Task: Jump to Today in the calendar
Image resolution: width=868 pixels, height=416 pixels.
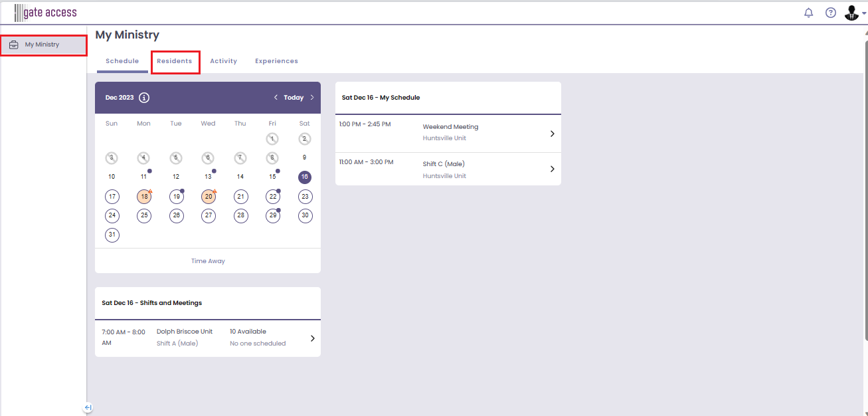Action: [x=294, y=98]
